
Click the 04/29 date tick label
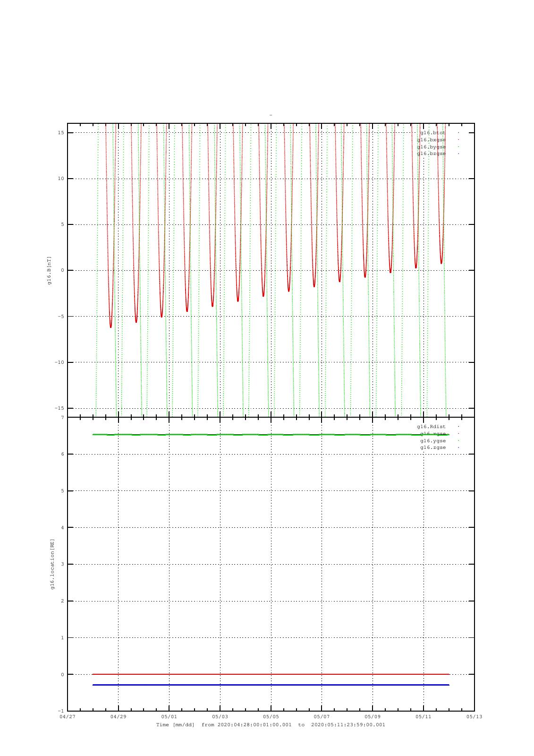click(118, 717)
